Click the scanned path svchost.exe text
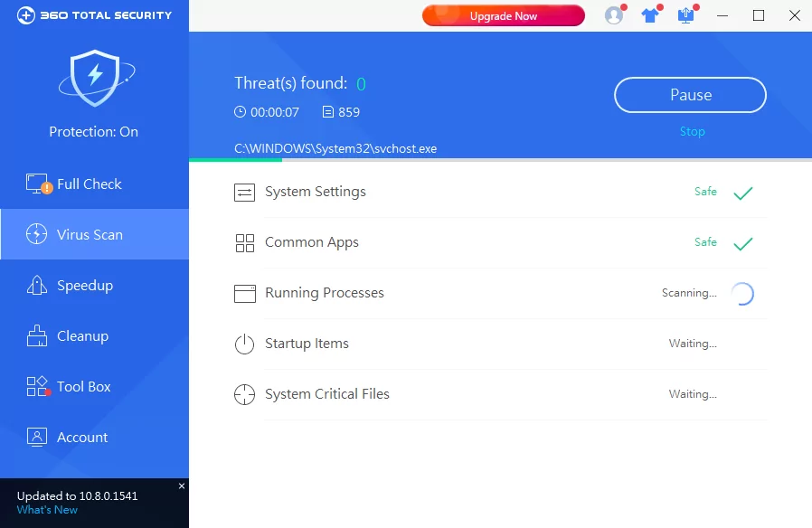Viewport: 812px width, 528px height. [x=335, y=148]
